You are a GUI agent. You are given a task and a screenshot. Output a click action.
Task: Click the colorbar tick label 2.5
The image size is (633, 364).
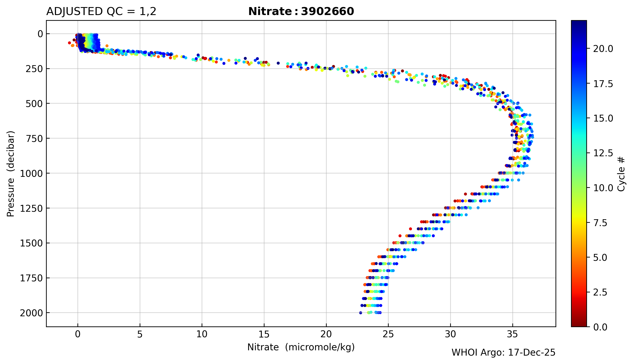[600, 292]
